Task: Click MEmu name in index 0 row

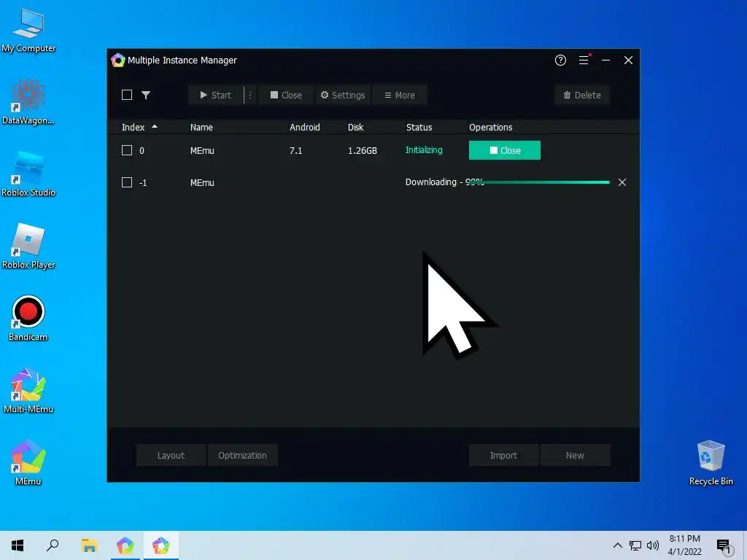Action: coord(202,150)
